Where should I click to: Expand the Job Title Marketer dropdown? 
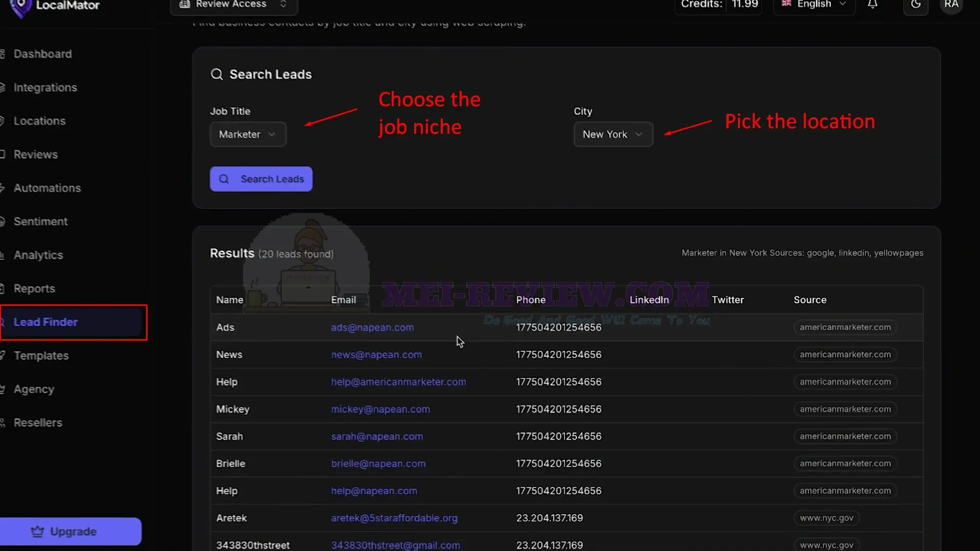pyautogui.click(x=248, y=134)
